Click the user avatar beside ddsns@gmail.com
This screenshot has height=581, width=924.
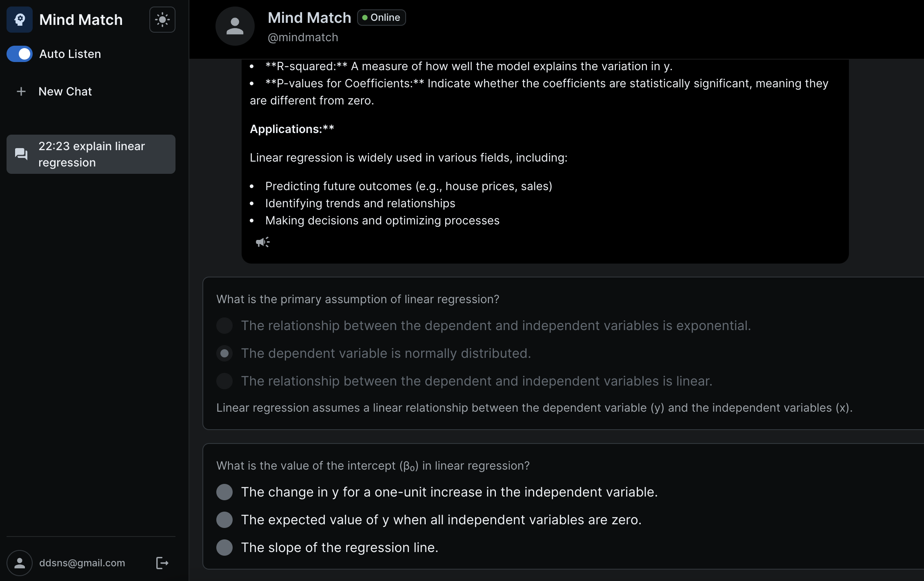click(20, 563)
